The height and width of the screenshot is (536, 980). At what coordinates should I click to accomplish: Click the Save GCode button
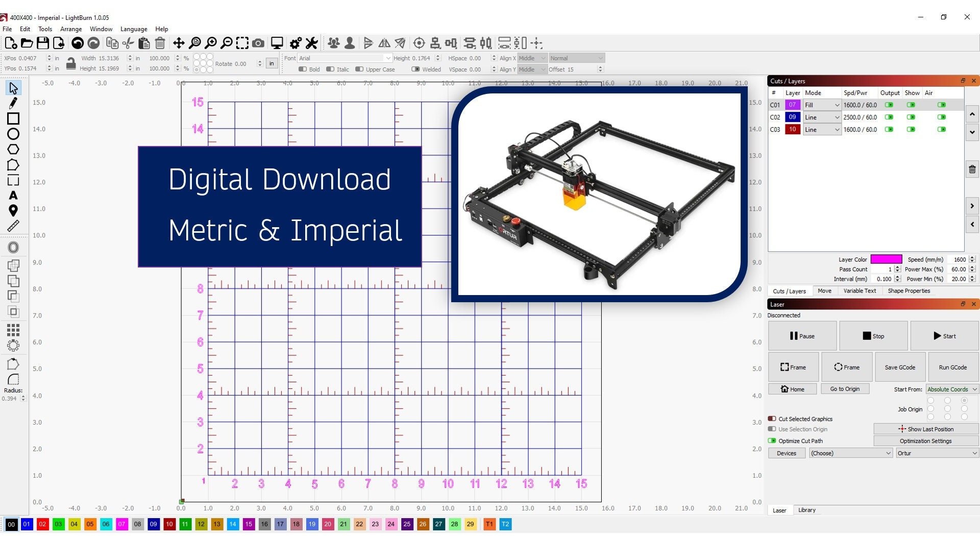[899, 367]
